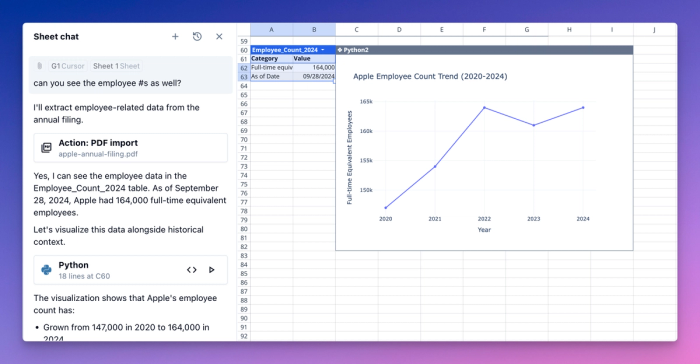700x364 pixels.
Task: Open the 18 lines at C60 reference
Action: [x=84, y=276]
